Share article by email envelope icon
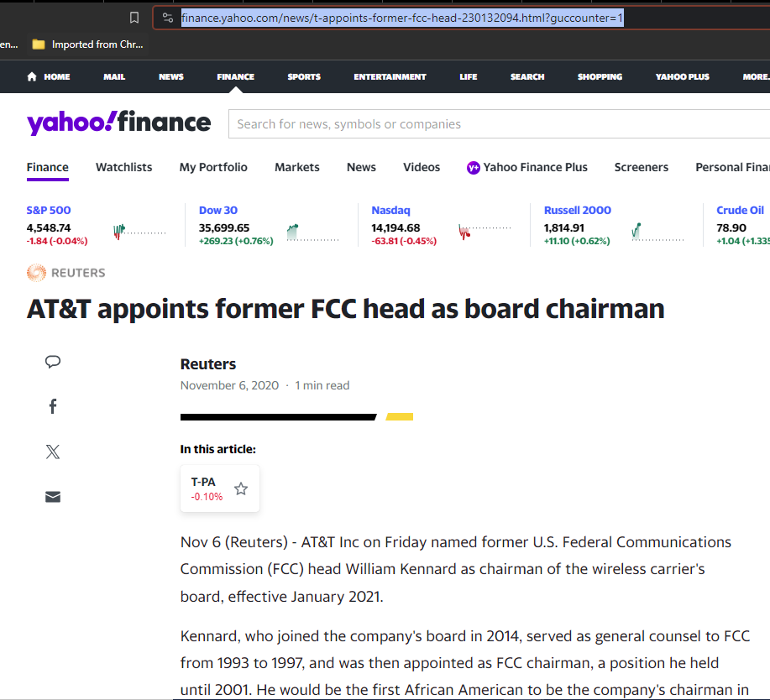Screen dimensions: 770x700 coord(53,497)
